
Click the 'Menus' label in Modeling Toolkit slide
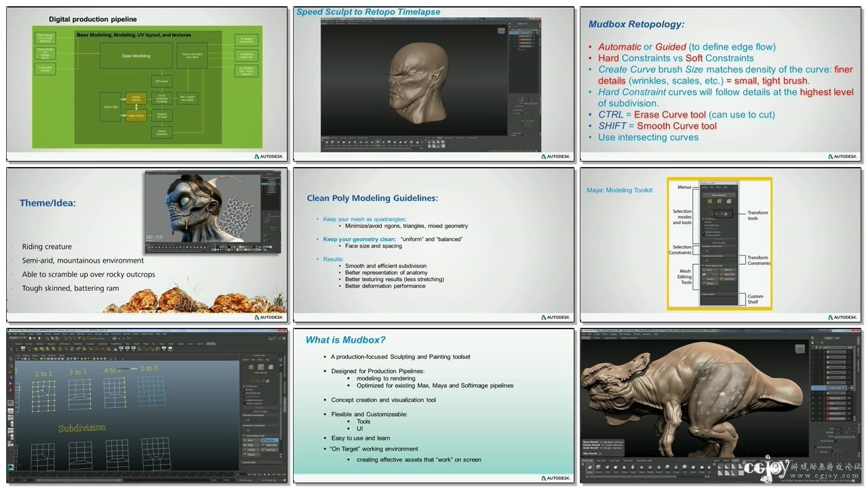(x=684, y=187)
